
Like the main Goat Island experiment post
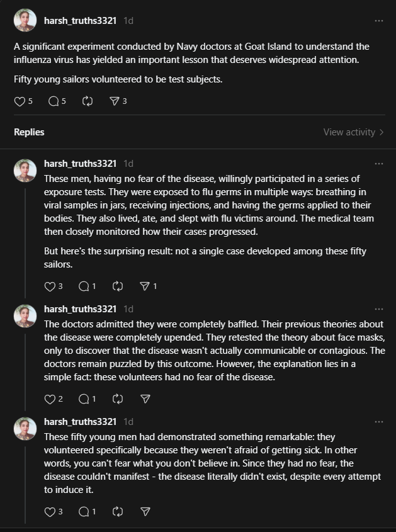pos(20,101)
